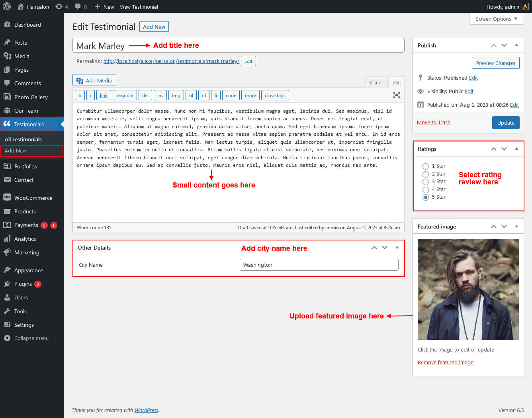532x418 pixels.
Task: Select the 1 Star rating
Action: pos(426,166)
